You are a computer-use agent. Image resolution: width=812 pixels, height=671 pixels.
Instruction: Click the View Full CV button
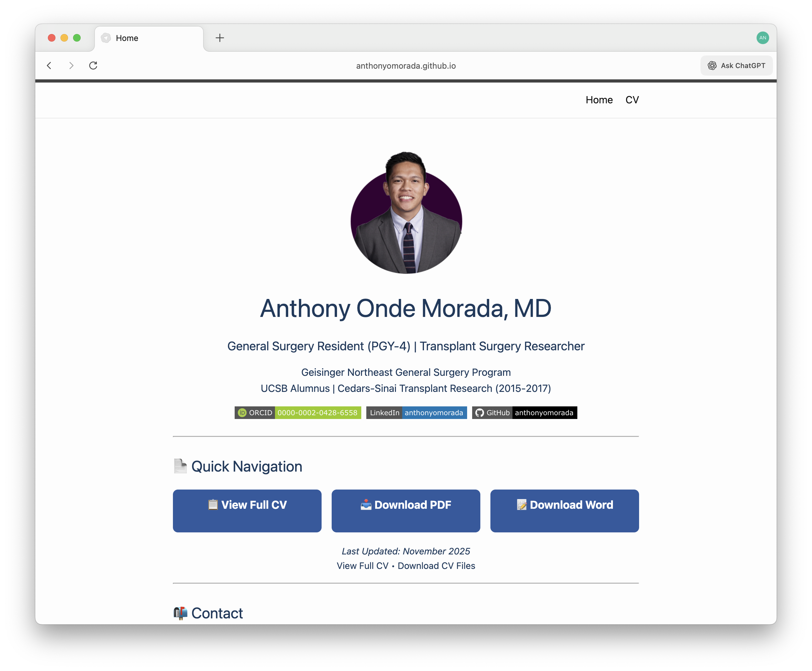click(247, 511)
